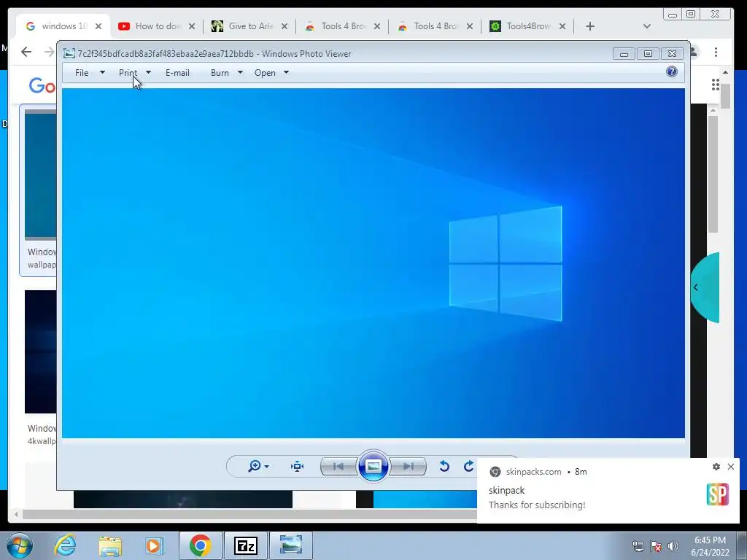Image resolution: width=747 pixels, height=560 pixels.
Task: Open the File menu in Photo Viewer
Action: [82, 72]
